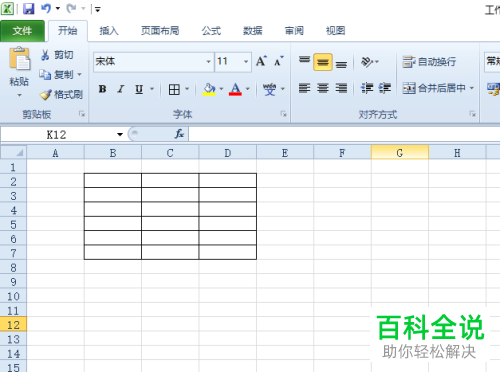Expand the 粘贴 options arrow

coord(19,96)
